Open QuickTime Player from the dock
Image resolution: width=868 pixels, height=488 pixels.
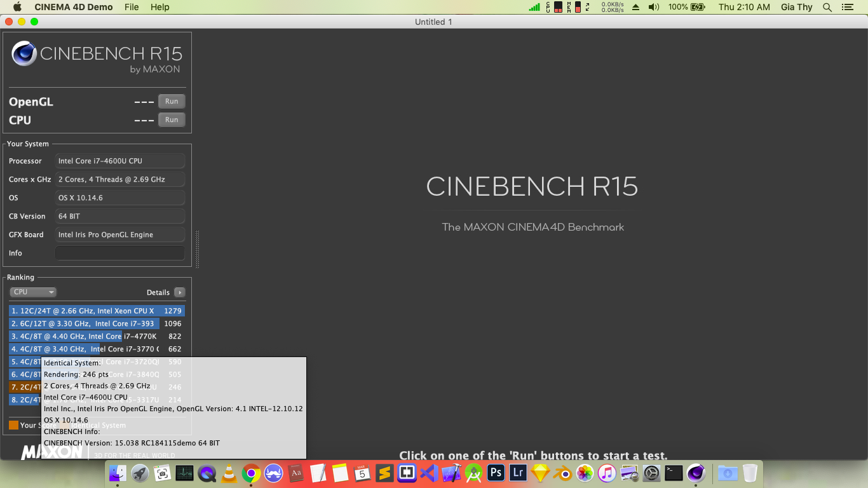pyautogui.click(x=207, y=473)
